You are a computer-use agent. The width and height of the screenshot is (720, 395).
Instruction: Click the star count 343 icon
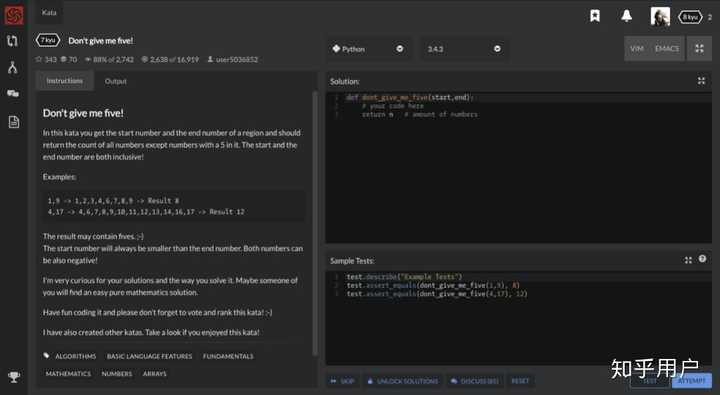coord(39,59)
